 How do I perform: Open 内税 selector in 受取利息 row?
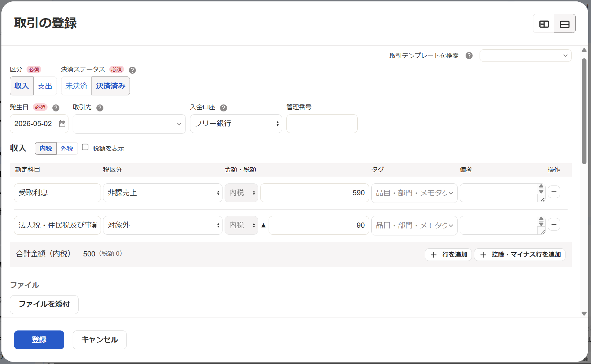click(x=241, y=193)
